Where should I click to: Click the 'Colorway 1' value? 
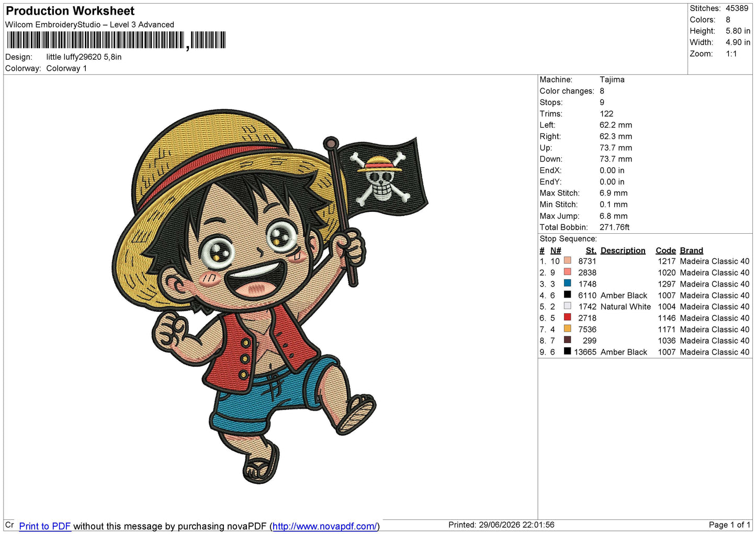click(x=66, y=69)
